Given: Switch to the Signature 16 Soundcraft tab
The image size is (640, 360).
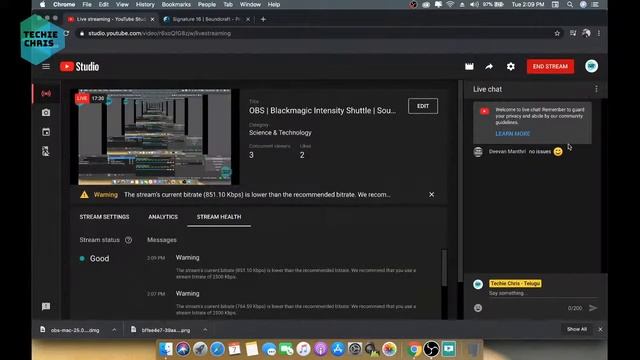Looking at the screenshot, I should pos(206,19).
